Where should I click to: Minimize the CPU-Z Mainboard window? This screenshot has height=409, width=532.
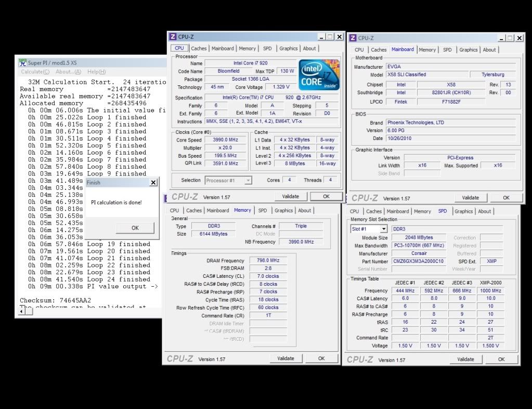click(501, 38)
